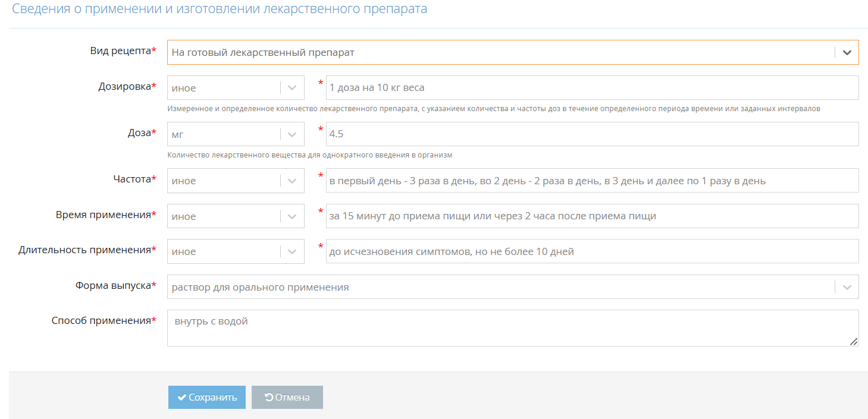Expand the Длительность применения type dropdown
Screen dimensions: 868x419
coord(292,251)
